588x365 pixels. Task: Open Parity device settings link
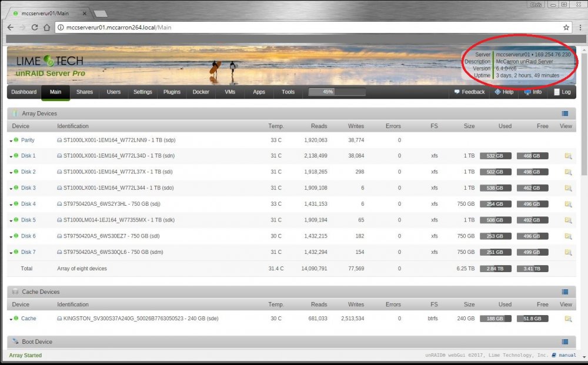[28, 140]
